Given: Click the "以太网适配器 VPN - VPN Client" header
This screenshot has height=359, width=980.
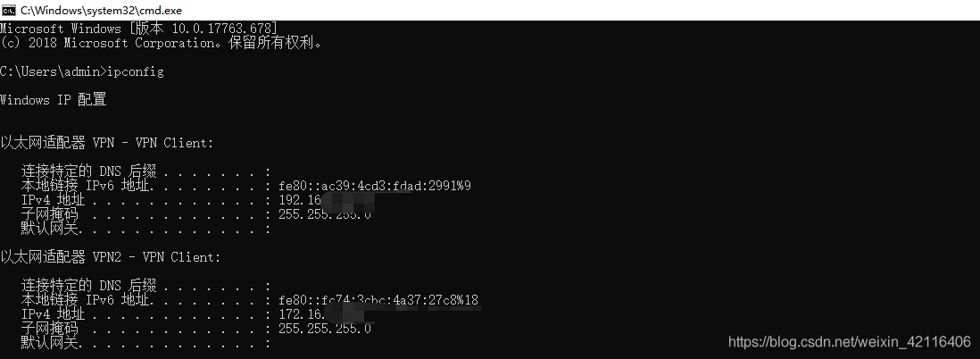Looking at the screenshot, I should pos(107,143).
